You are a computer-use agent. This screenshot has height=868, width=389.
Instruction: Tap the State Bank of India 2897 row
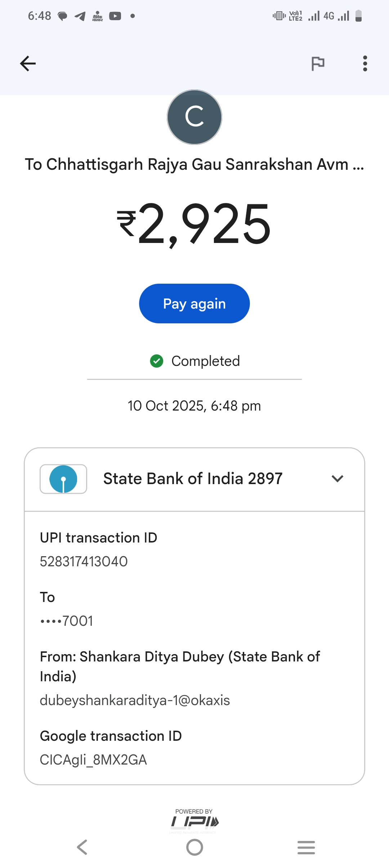193,479
